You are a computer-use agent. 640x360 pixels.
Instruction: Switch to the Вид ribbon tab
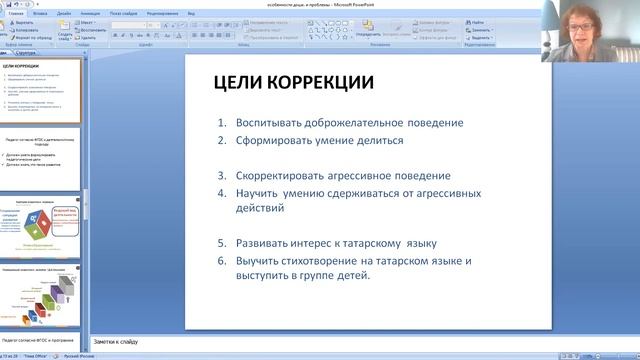coord(191,13)
